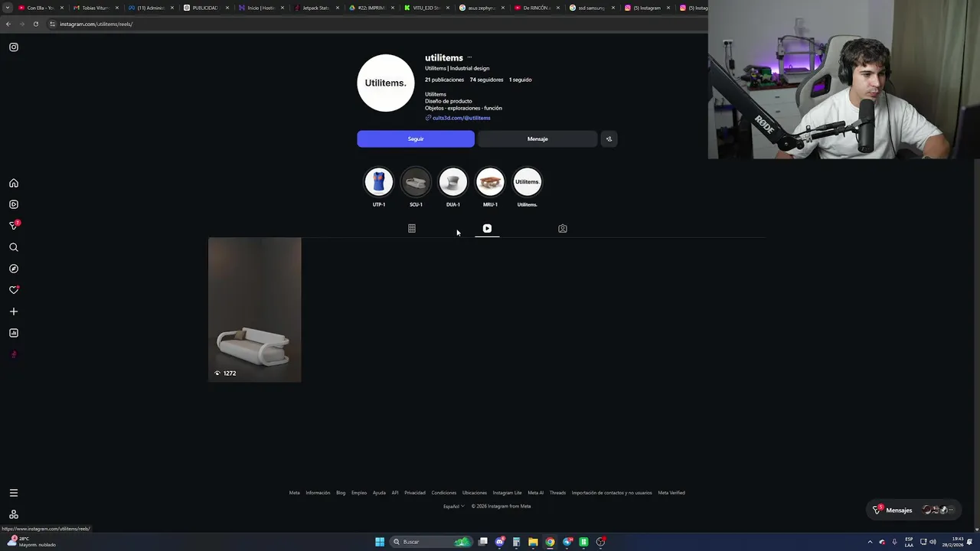View the 1 seguido list
This screenshot has height=551, width=980.
click(x=521, y=80)
